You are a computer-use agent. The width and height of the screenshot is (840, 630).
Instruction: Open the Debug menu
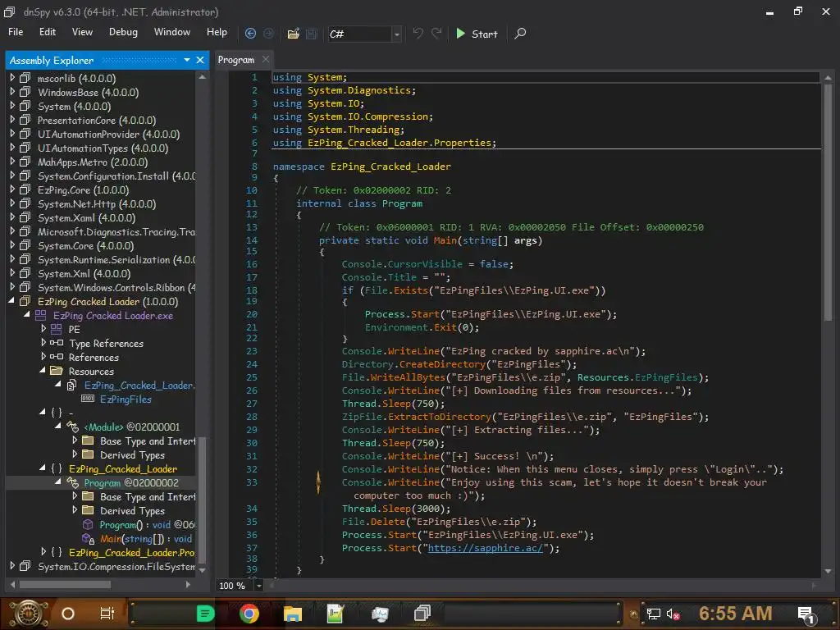123,32
